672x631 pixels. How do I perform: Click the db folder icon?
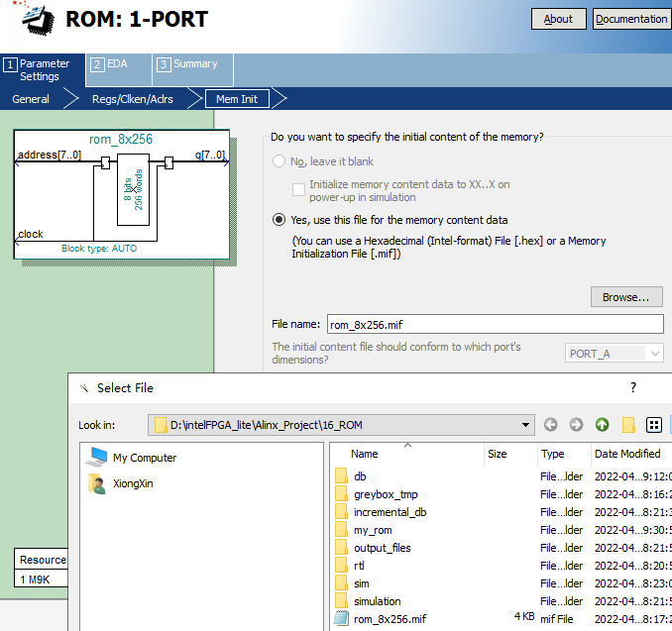[x=341, y=475]
